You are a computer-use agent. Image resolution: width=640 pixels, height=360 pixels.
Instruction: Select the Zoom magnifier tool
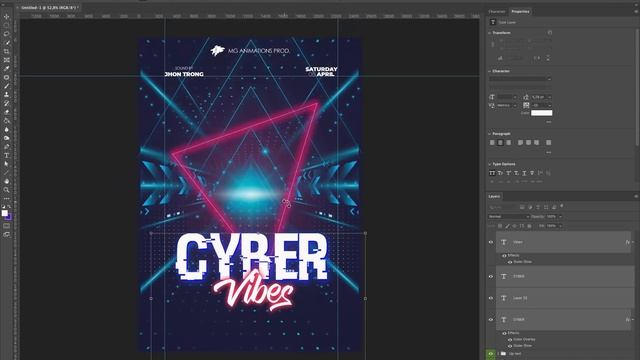7,190
